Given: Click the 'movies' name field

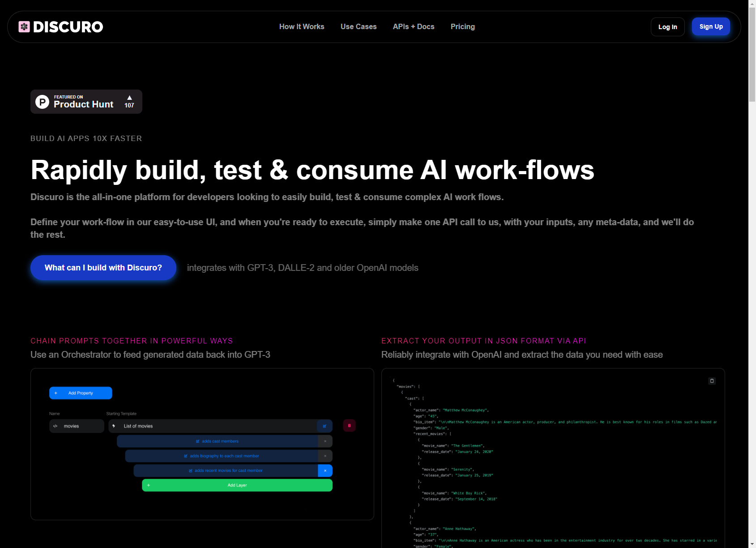Looking at the screenshot, I should (x=77, y=426).
